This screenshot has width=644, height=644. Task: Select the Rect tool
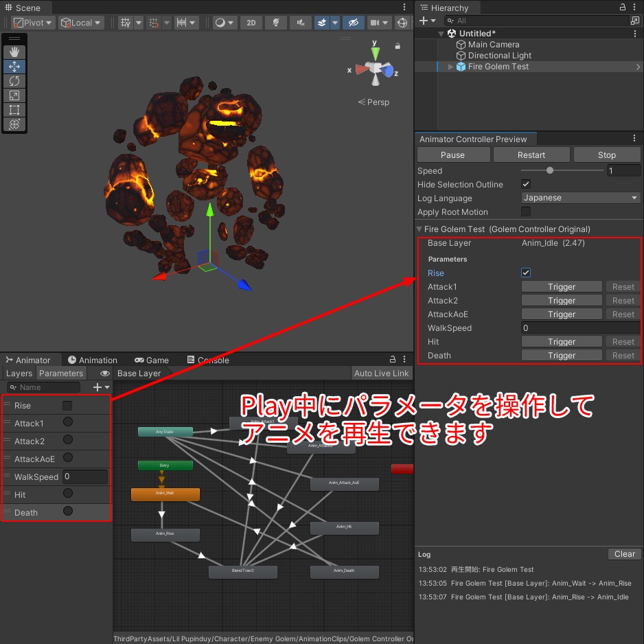[x=14, y=110]
